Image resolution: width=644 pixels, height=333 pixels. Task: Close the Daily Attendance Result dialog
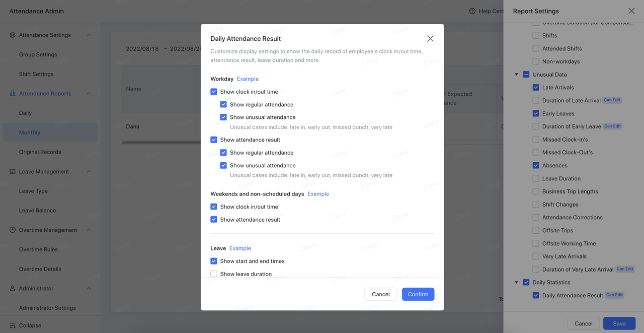(430, 39)
